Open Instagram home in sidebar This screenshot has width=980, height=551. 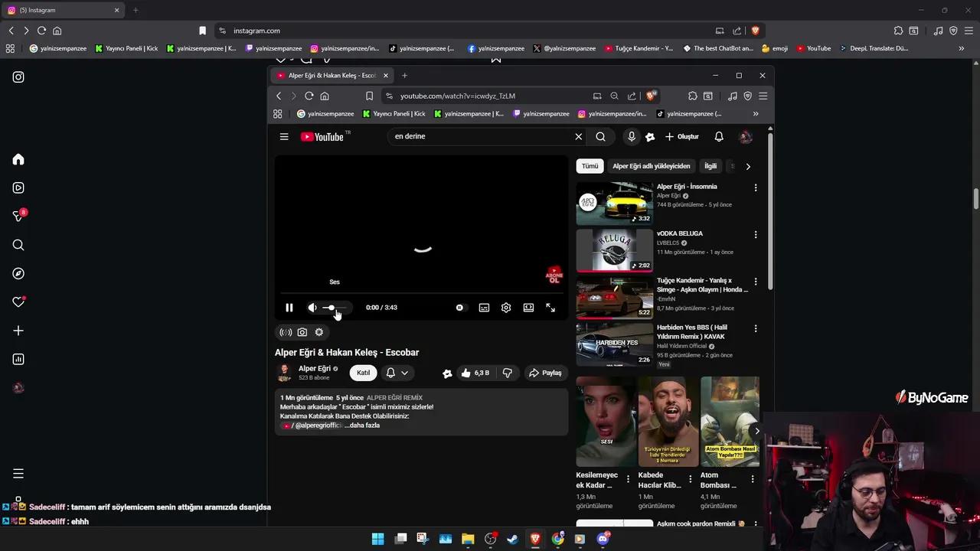(x=18, y=160)
